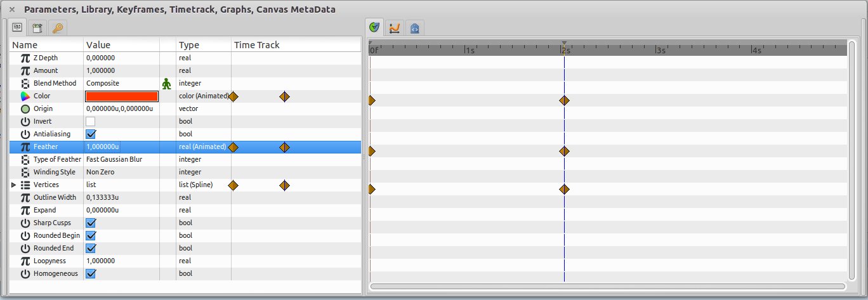868x300 pixels.
Task: Select the Feather waypoint at 0f in timetrack
Action: 372,151
